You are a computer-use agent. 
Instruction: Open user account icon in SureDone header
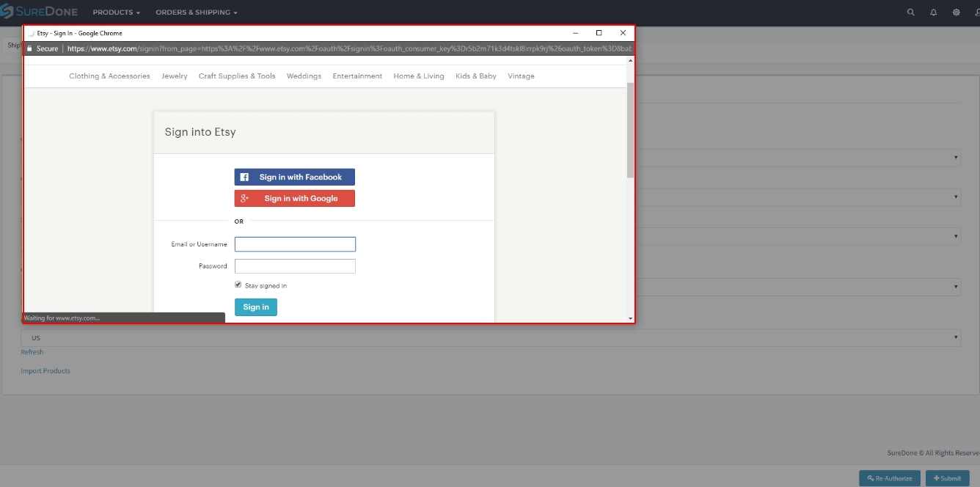[x=977, y=12]
